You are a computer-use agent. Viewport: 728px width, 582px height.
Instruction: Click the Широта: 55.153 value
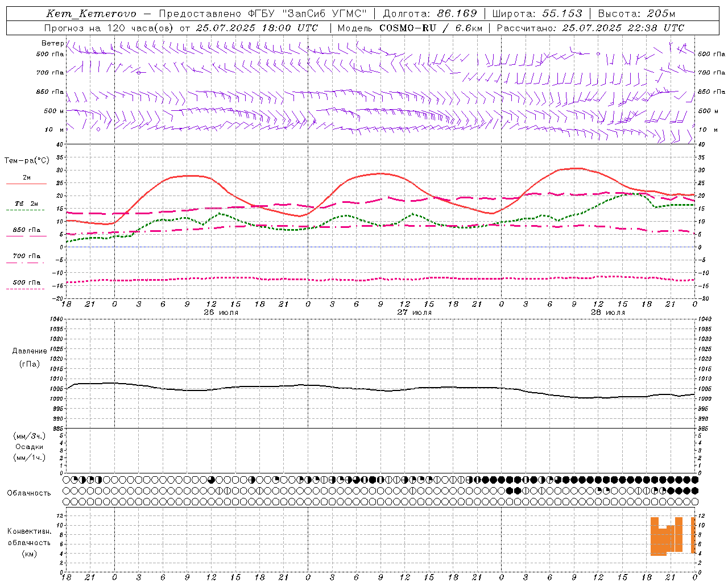[x=537, y=14]
